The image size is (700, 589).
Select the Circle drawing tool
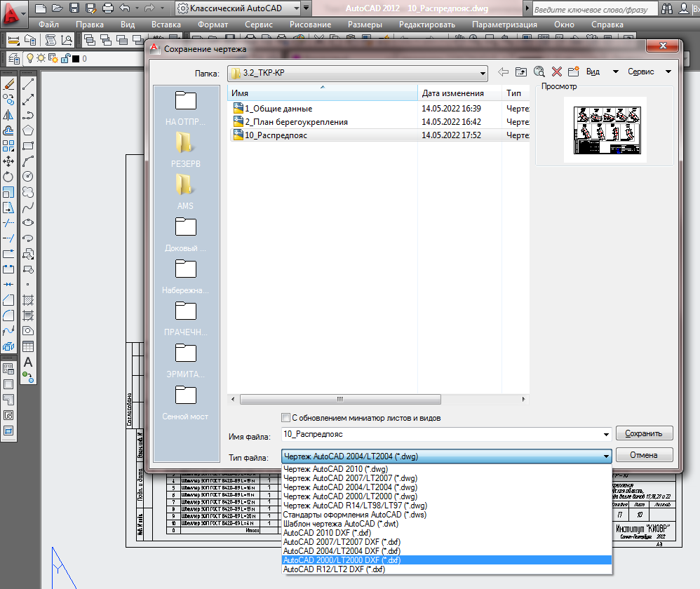(28, 177)
